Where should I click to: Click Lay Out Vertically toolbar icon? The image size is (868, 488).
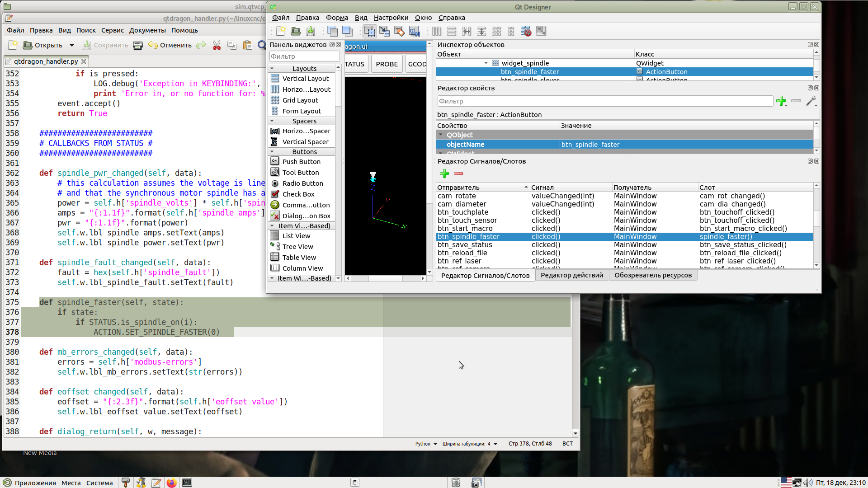pos(452,31)
